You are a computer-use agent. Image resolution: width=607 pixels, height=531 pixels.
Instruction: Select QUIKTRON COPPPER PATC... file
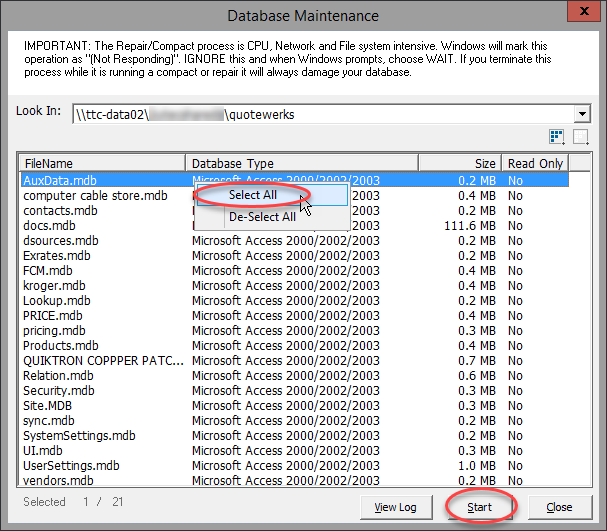(103, 361)
